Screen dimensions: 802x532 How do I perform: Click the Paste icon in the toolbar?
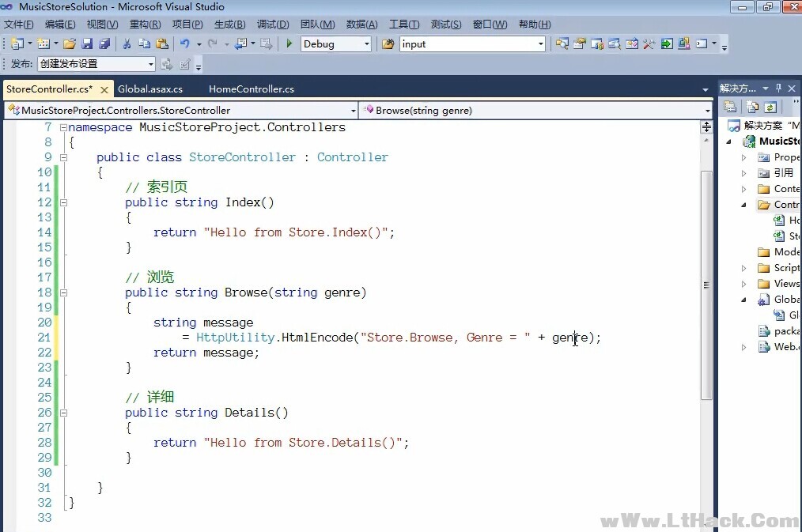click(161, 43)
